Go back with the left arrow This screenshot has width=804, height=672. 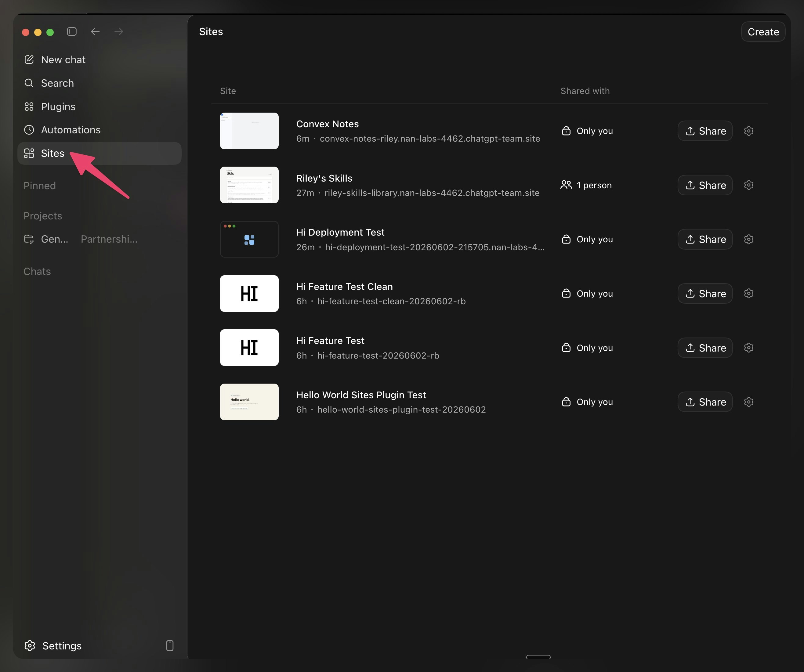click(x=95, y=31)
